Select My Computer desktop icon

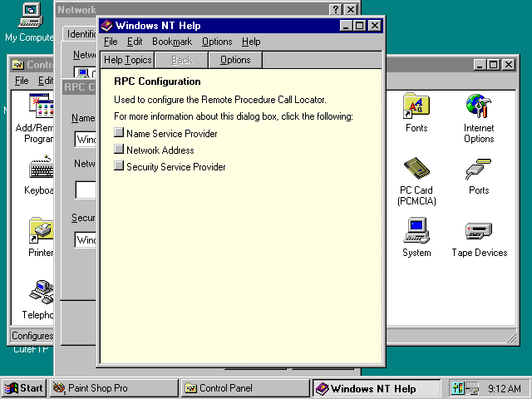point(30,15)
